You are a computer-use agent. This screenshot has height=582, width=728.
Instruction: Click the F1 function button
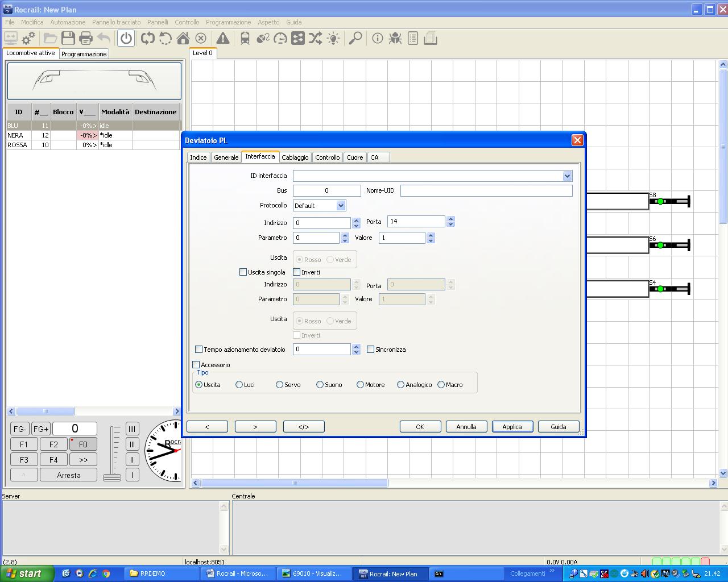tap(24, 444)
